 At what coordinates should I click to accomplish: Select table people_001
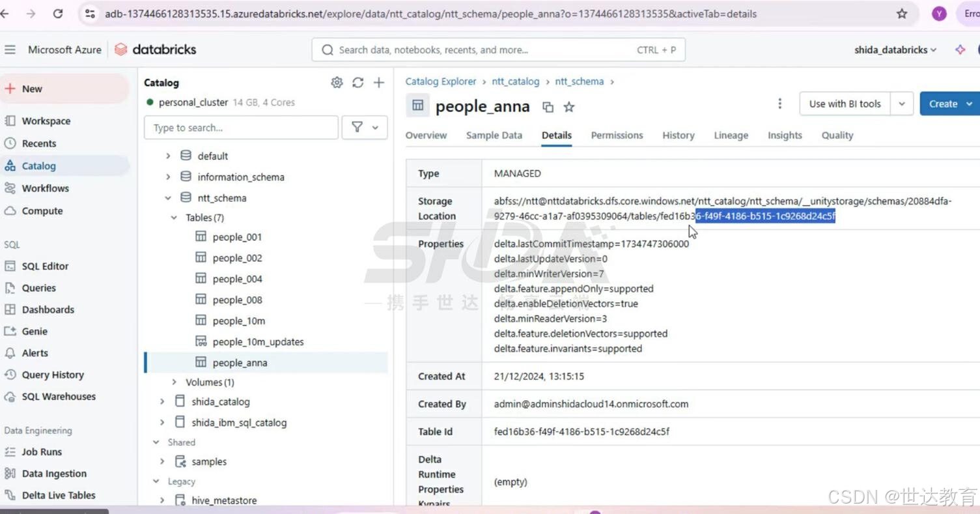click(x=237, y=237)
